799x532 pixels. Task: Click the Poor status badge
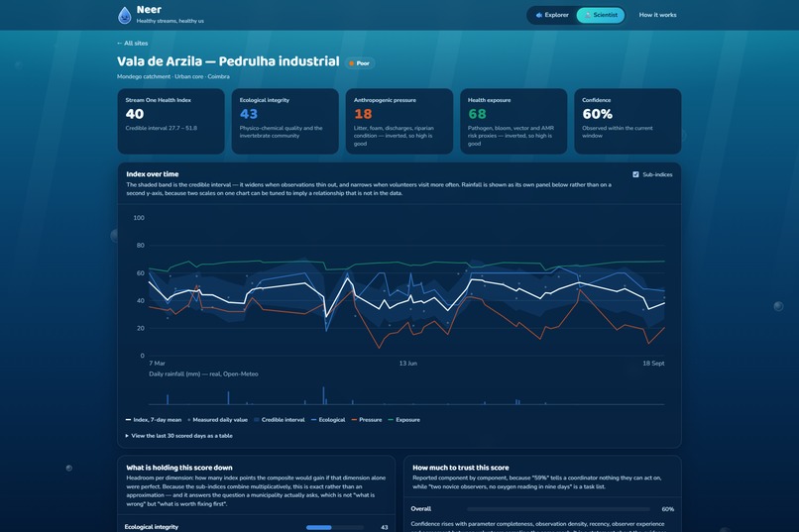pos(360,63)
